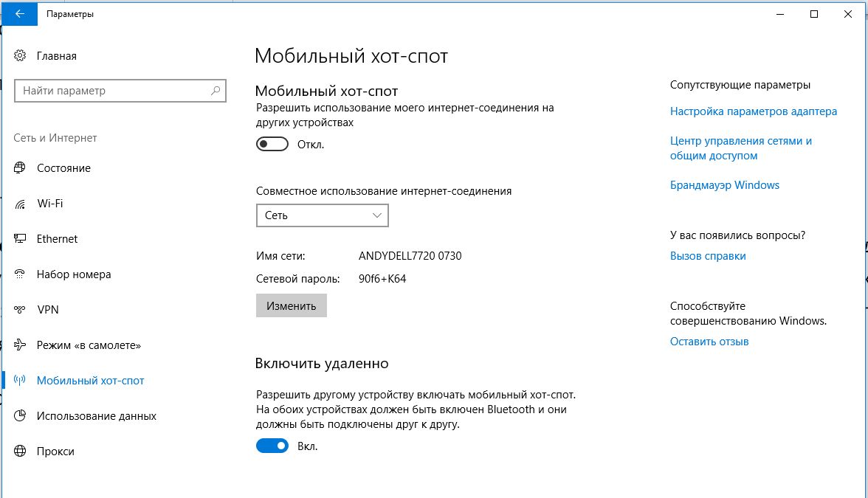This screenshot has height=498, width=868.
Task: Go to the Прокси settings page
Action: 55,452
